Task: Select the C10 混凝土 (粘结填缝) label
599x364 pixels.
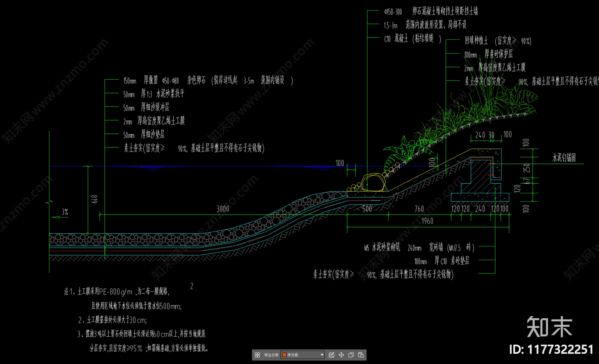Action: pyautogui.click(x=413, y=39)
